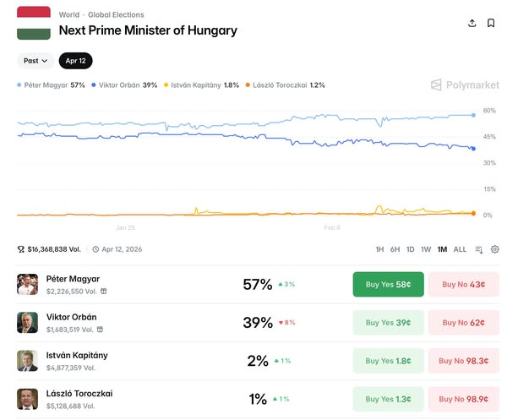Image resolution: width=507 pixels, height=420 pixels.
Task: Buy No 98.9¢ for László Toroczkai
Action: click(463, 399)
